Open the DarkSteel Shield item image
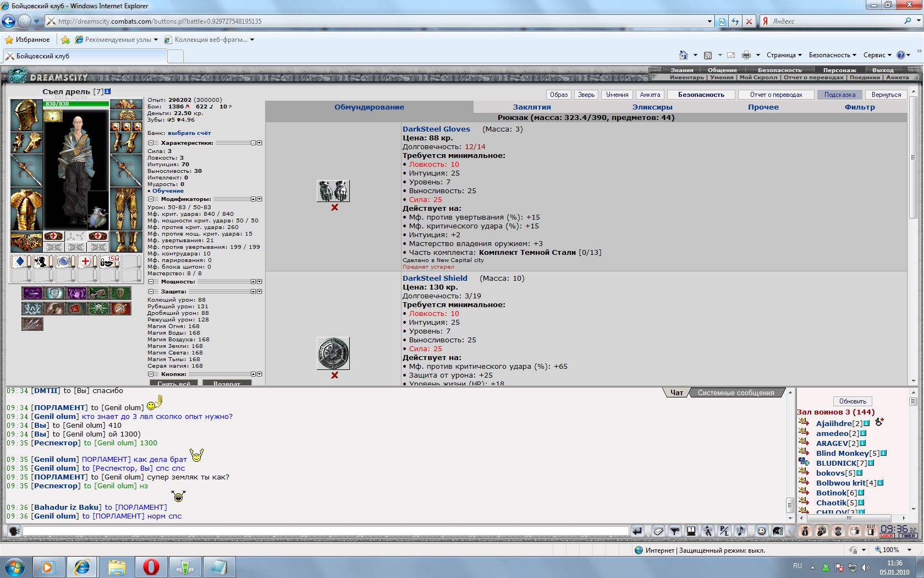 333,353
